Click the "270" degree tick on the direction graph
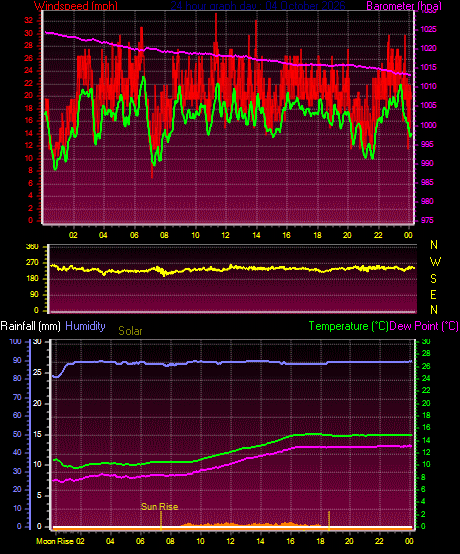Screen dimensions: 460x554 (32, 263)
